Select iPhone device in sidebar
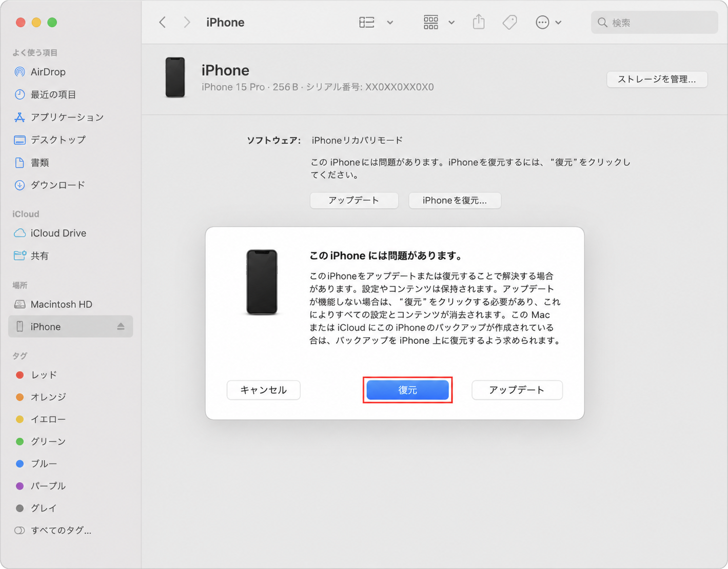 [70, 326]
